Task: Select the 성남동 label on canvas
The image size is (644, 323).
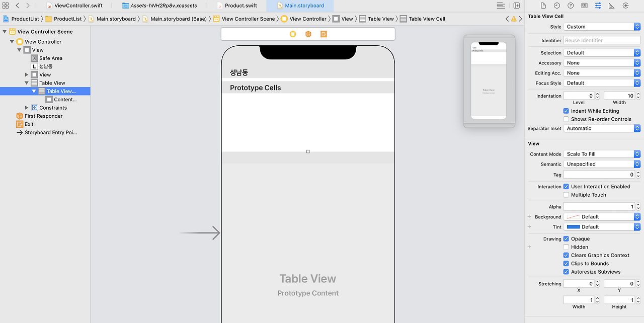Action: (239, 72)
